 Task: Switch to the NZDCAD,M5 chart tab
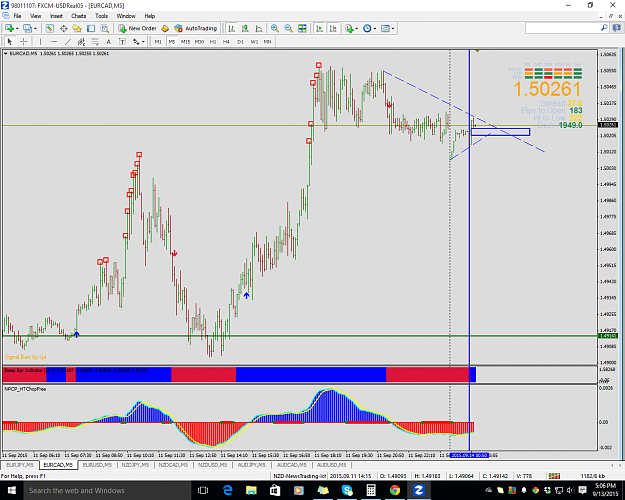pyautogui.click(x=173, y=465)
